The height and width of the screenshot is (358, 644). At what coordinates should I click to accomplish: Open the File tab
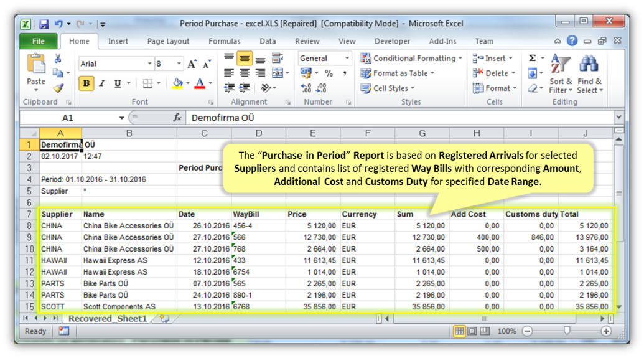(x=38, y=41)
